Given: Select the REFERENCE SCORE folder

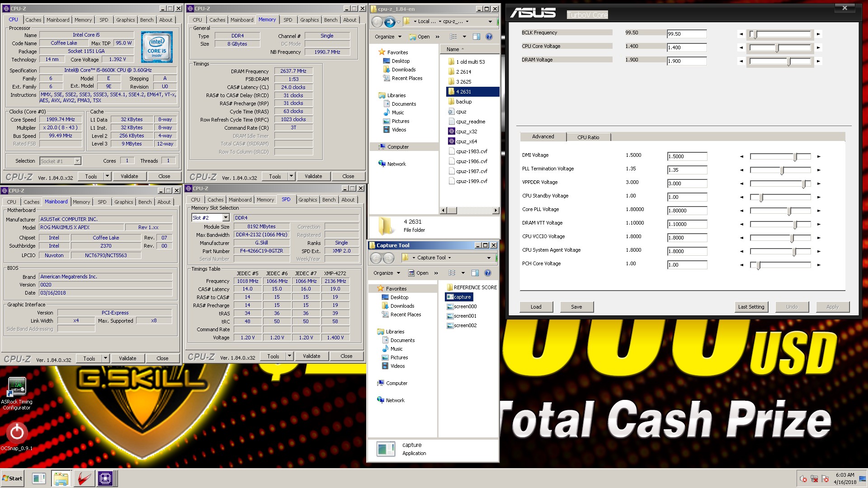Looking at the screenshot, I should 472,287.
